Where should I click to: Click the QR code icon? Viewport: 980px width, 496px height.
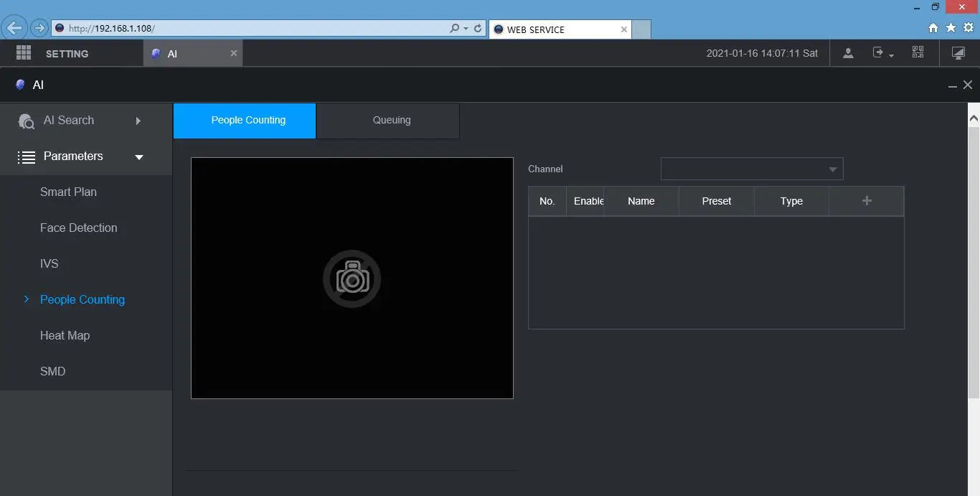(918, 52)
